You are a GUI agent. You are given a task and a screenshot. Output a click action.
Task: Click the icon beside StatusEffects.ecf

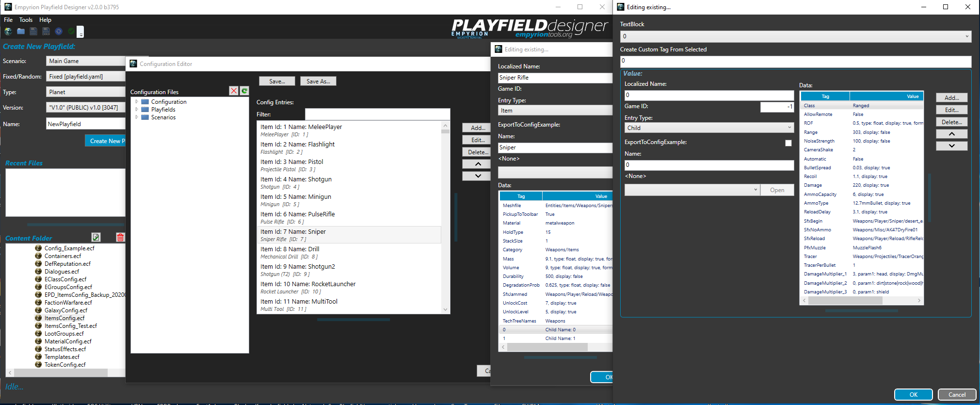point(38,349)
